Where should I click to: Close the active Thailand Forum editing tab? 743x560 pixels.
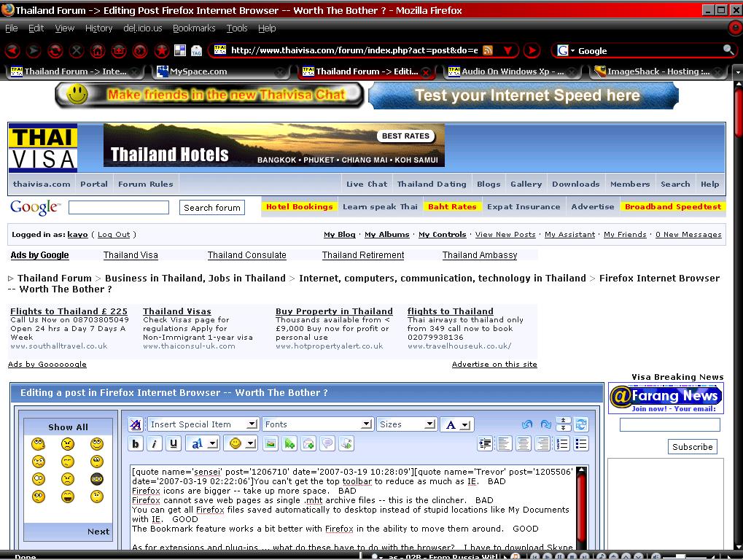point(426,72)
